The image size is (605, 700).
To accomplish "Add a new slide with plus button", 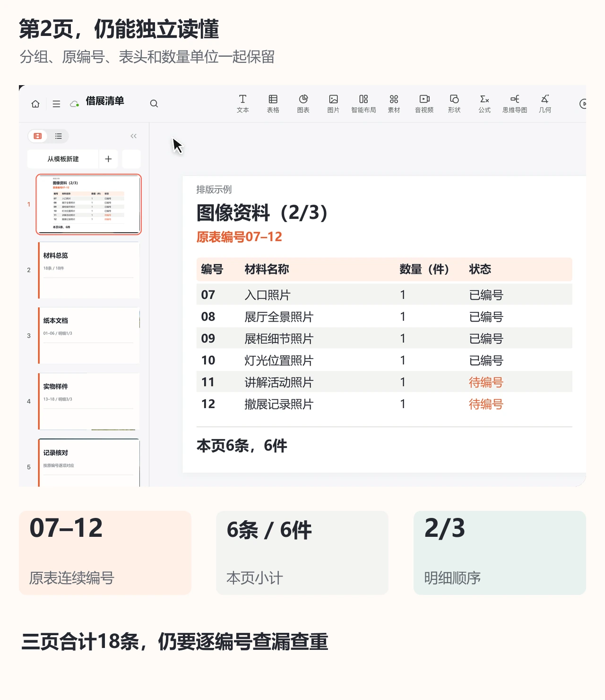I will [108, 159].
